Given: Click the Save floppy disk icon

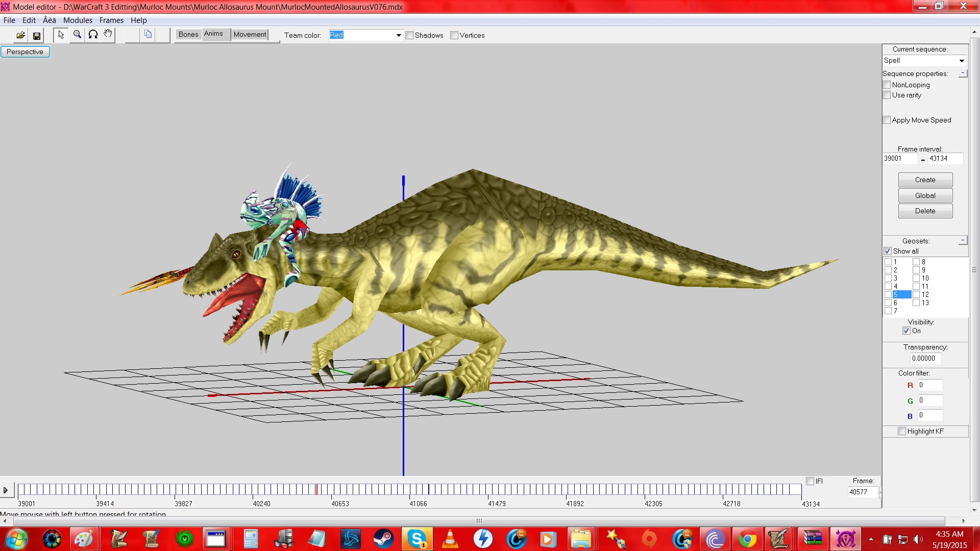Looking at the screenshot, I should (37, 35).
